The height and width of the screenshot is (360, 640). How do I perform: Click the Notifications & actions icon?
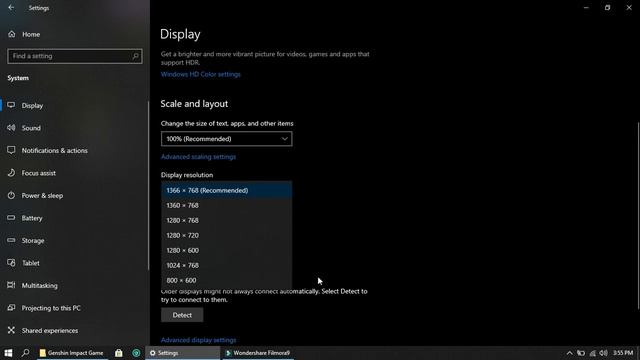point(11,150)
